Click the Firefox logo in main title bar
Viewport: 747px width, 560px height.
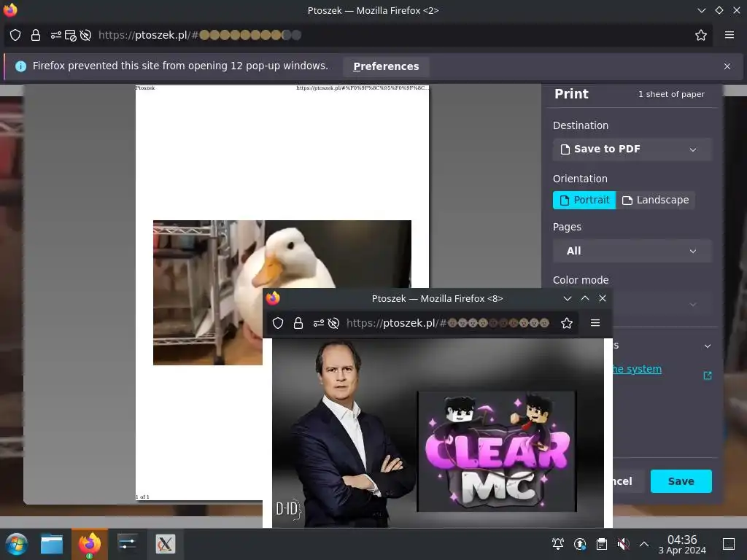coord(10,10)
